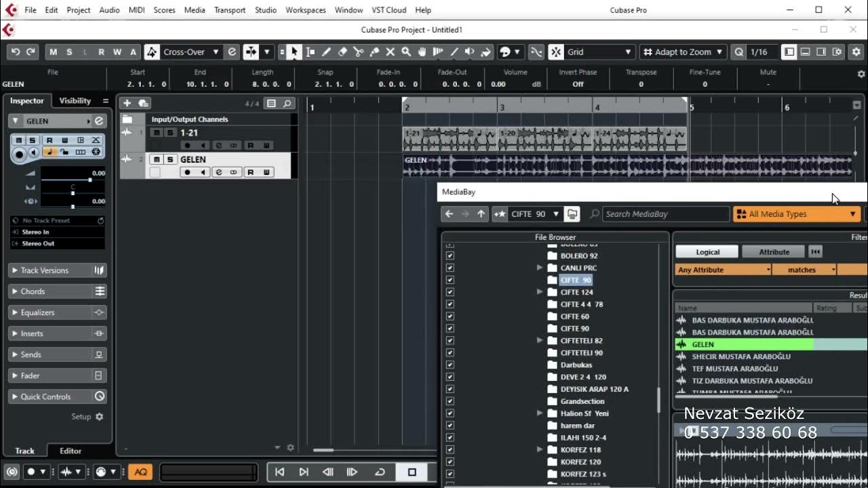This screenshot has width=868, height=488.
Task: Solo the 1-21 track
Action: 170,133
